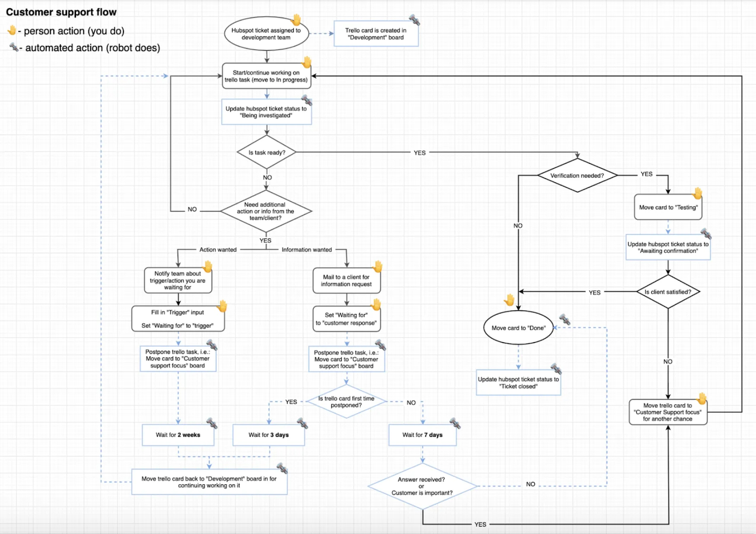Click robot icon beside "Move card to Done"

pos(565,320)
